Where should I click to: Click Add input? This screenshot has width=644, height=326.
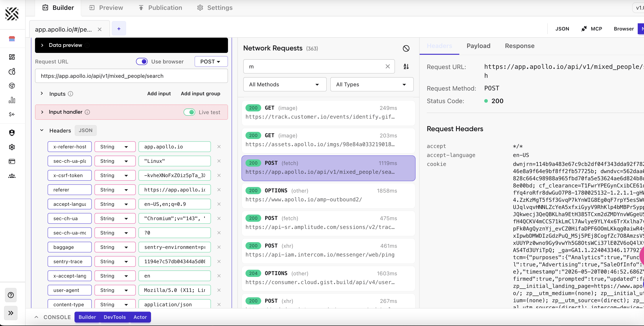(x=159, y=94)
